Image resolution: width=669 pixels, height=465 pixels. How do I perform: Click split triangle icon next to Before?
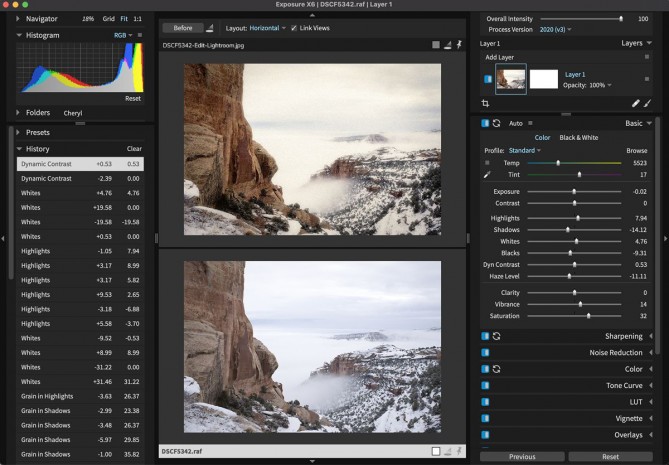pos(209,28)
